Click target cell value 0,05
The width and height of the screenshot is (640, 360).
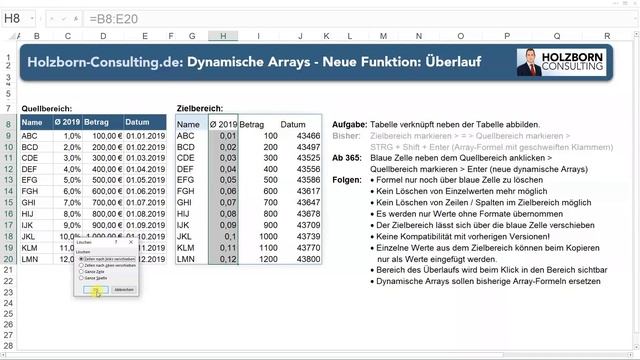[223, 180]
